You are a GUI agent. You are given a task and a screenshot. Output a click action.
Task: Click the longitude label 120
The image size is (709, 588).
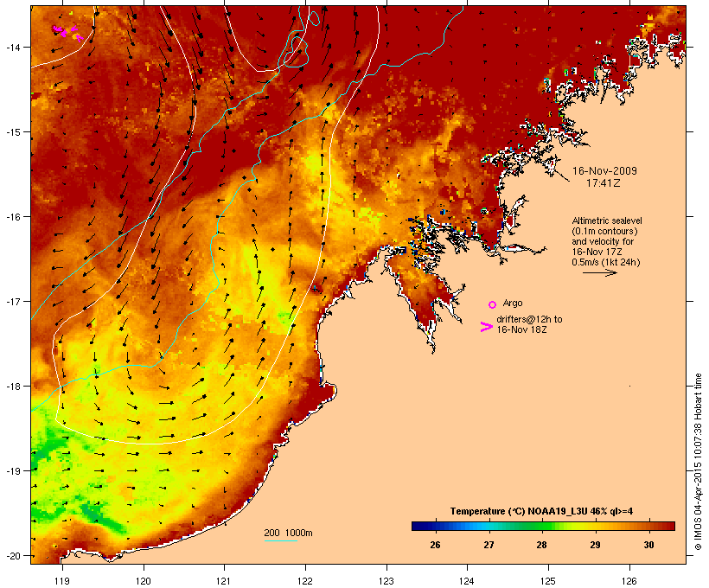coord(144,581)
